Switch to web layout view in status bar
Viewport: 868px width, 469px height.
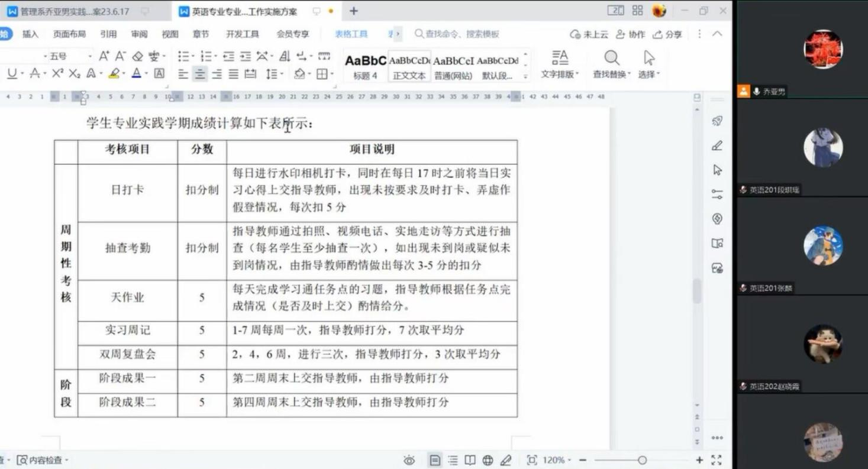pyautogui.click(x=488, y=460)
